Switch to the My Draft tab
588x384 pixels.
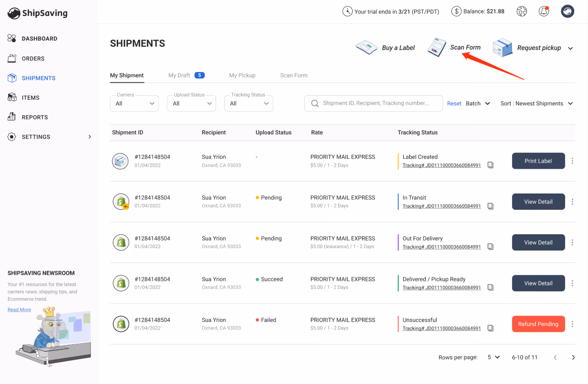click(x=186, y=75)
